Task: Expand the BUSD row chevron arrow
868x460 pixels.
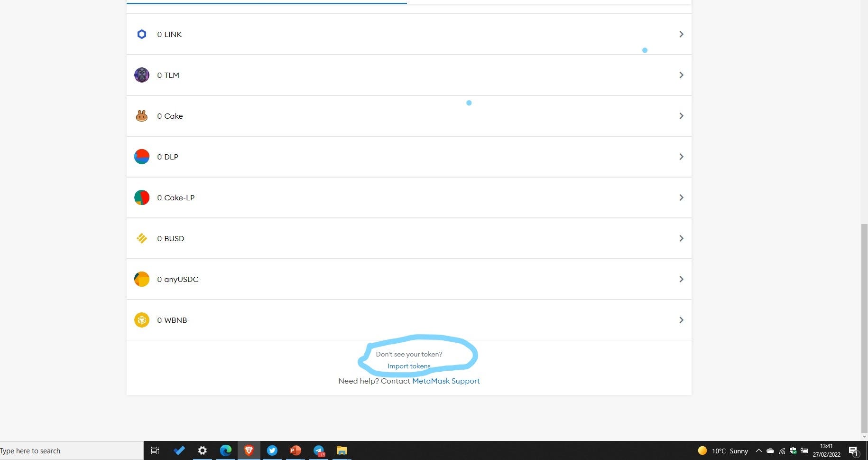Action: (x=681, y=238)
